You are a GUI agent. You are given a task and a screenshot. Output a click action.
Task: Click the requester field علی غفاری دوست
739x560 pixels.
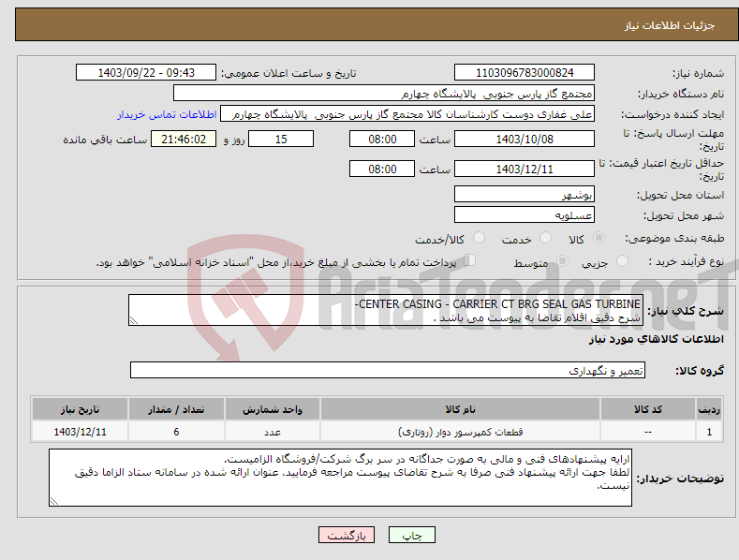pos(407,114)
